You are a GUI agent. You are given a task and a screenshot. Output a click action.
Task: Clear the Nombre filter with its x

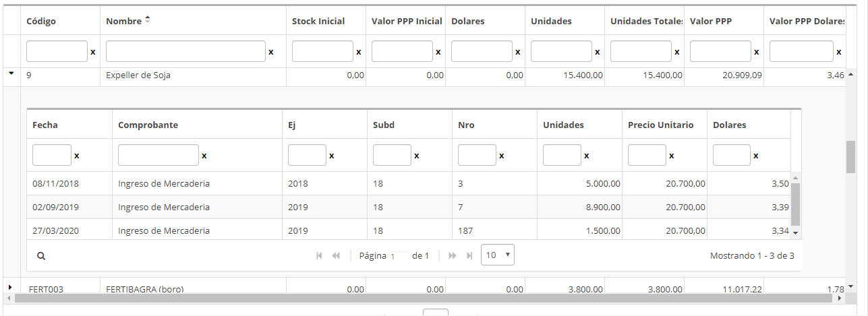(271, 52)
